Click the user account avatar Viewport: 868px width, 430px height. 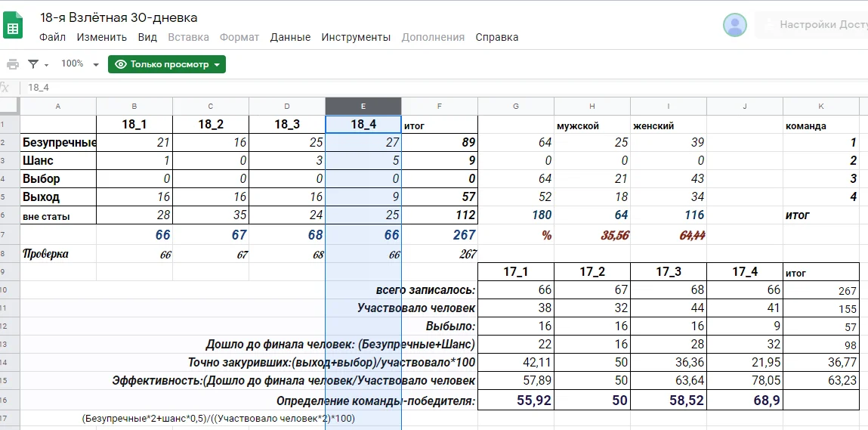tap(734, 25)
